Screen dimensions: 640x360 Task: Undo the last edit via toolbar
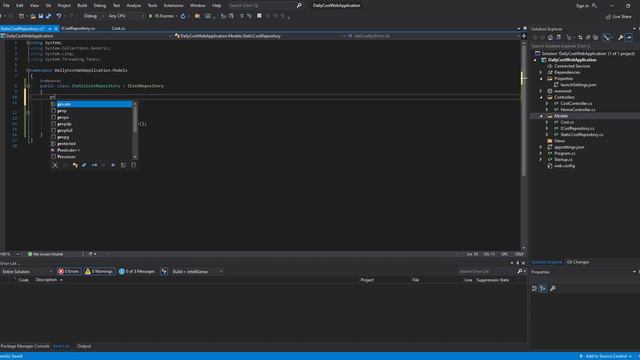click(59, 16)
